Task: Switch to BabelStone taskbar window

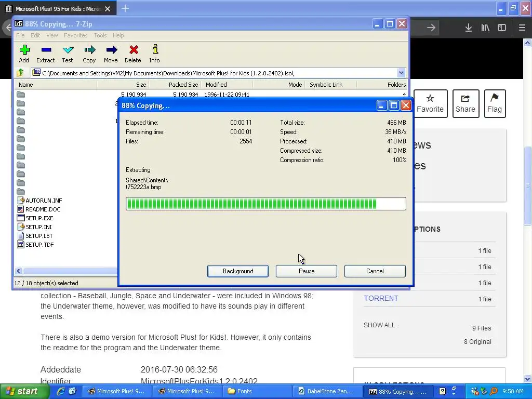Action: [x=327, y=391]
